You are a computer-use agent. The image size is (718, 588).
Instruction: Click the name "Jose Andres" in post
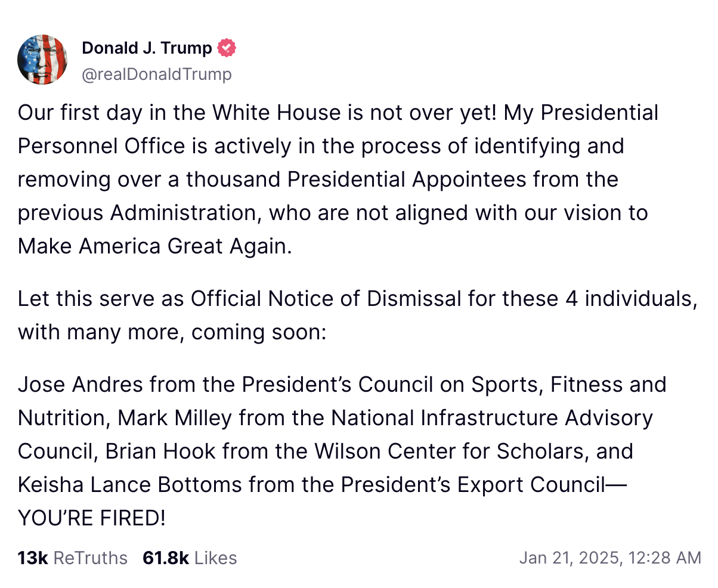[80, 385]
